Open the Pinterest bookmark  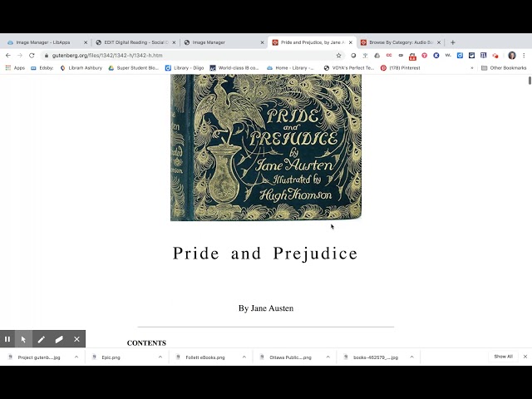click(x=401, y=68)
